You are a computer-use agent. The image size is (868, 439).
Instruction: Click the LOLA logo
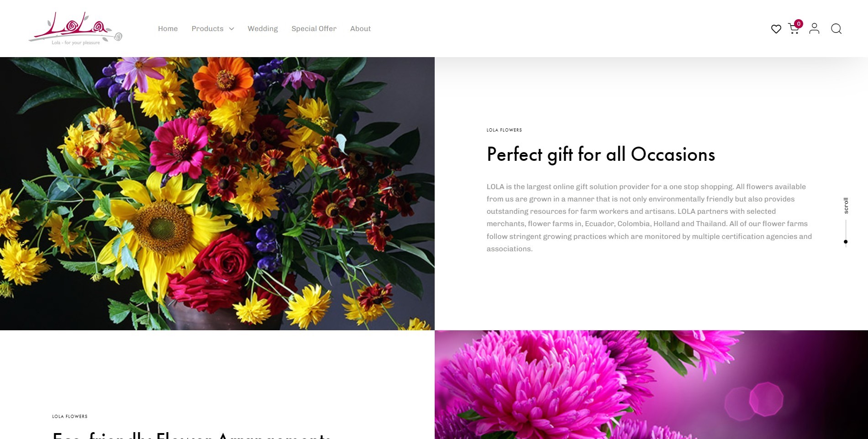point(75,28)
